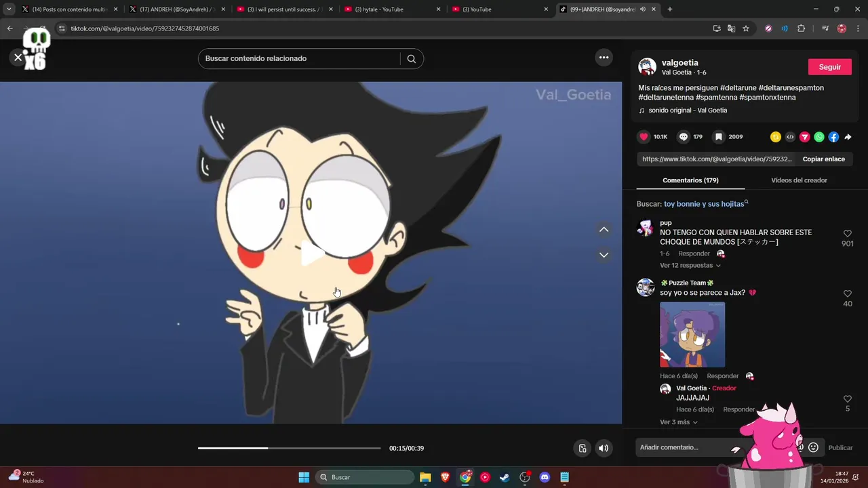Screen dimensions: 868x488
Task: Close the TikTok video viewer
Action: pos(18,58)
